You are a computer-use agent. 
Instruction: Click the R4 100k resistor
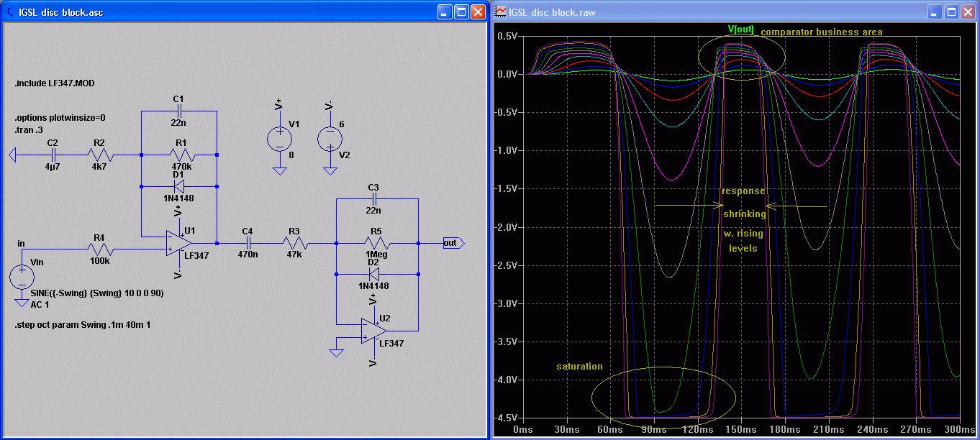[100, 249]
